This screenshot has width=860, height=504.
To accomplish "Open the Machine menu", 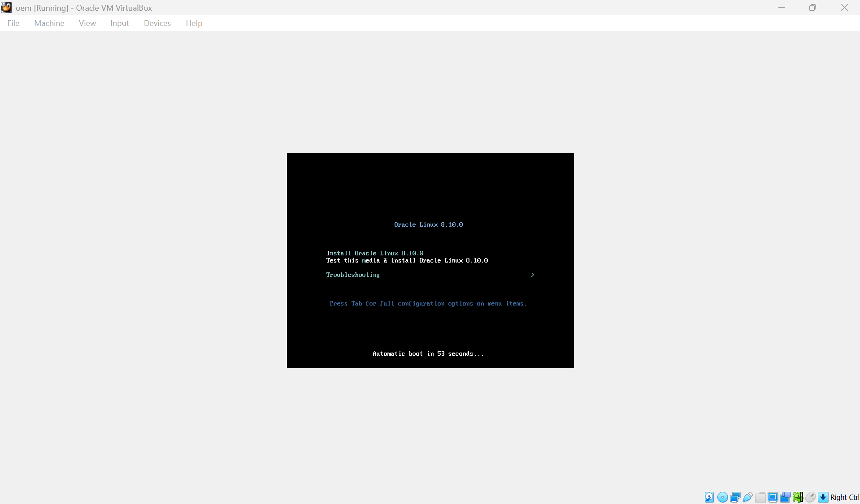I will click(x=49, y=23).
